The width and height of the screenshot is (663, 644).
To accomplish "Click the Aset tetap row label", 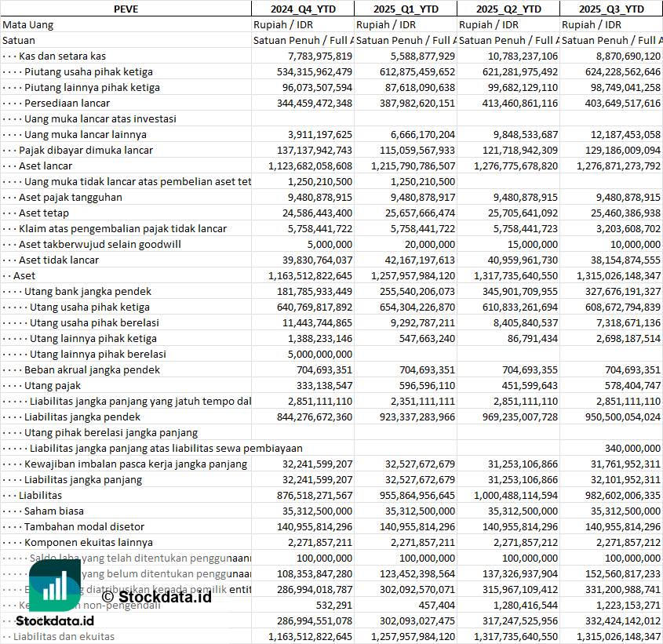I will [44, 213].
